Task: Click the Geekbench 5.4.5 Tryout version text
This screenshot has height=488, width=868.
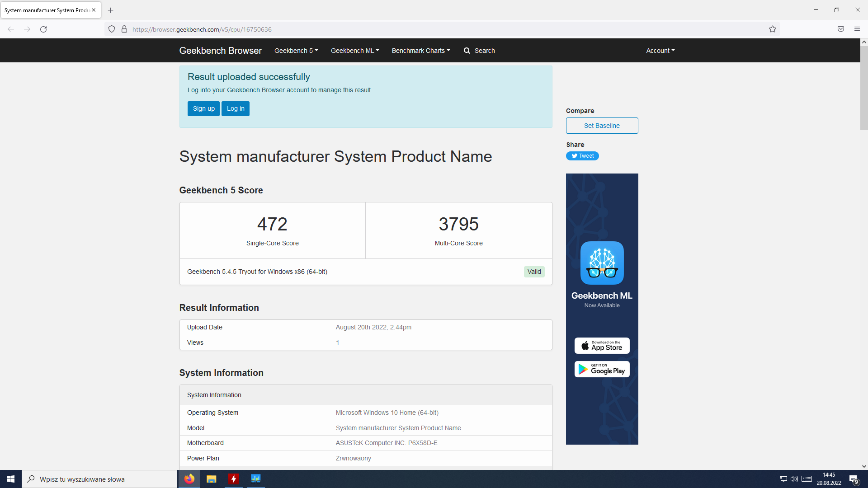Action: point(257,272)
